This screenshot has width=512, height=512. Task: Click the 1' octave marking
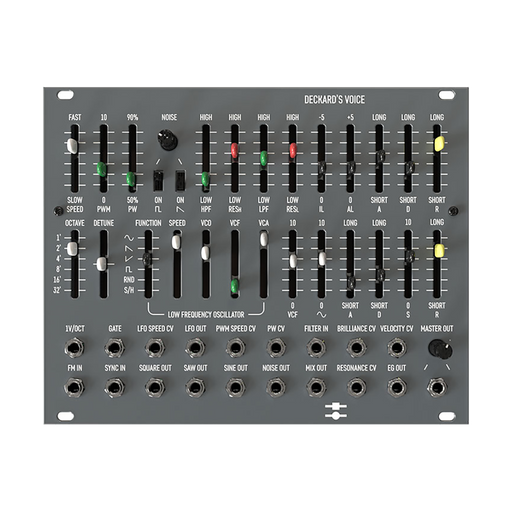pyautogui.click(x=59, y=238)
